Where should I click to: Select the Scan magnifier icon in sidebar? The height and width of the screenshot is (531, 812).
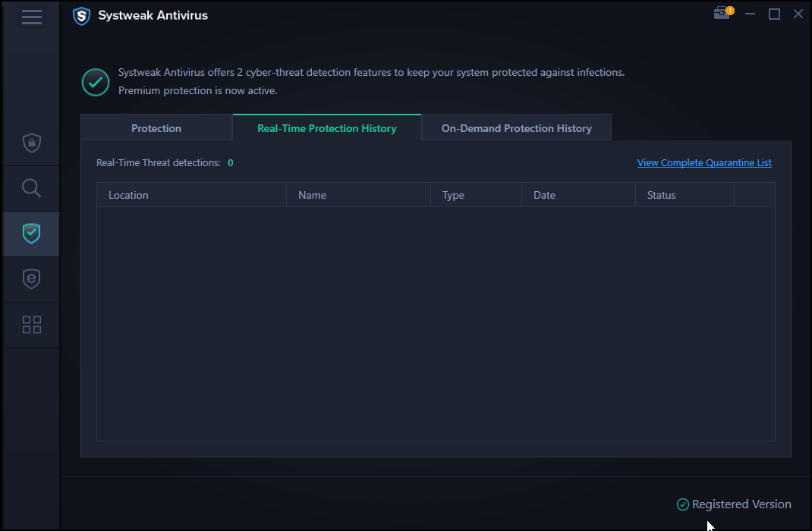pyautogui.click(x=31, y=188)
